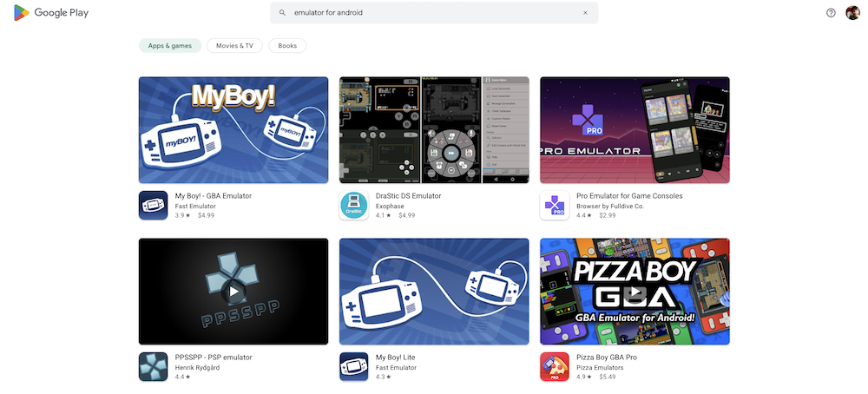The image size is (868, 394).
Task: Click Browser by Fulldive Co. developer text
Action: click(610, 207)
